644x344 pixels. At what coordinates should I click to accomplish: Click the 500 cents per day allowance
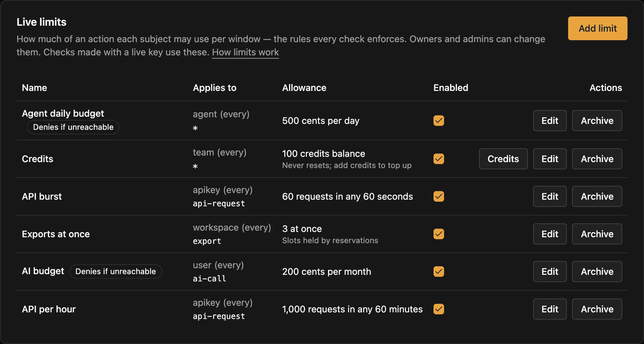click(x=321, y=121)
